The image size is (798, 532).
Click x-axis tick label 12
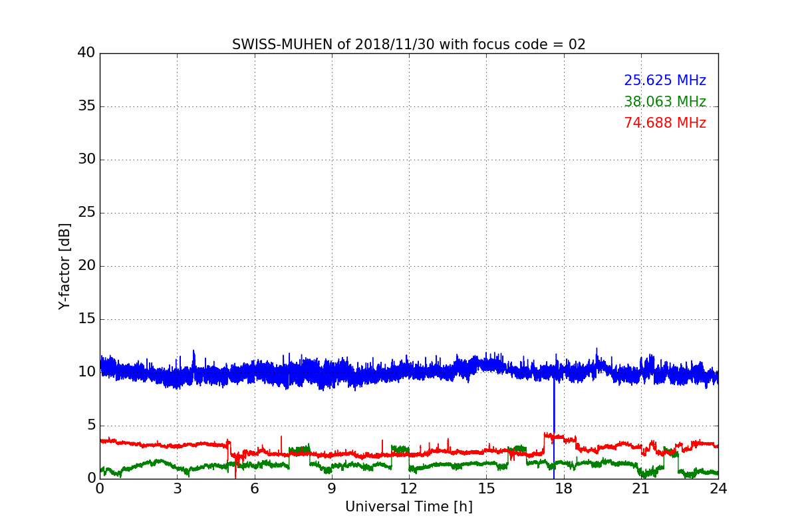409,488
